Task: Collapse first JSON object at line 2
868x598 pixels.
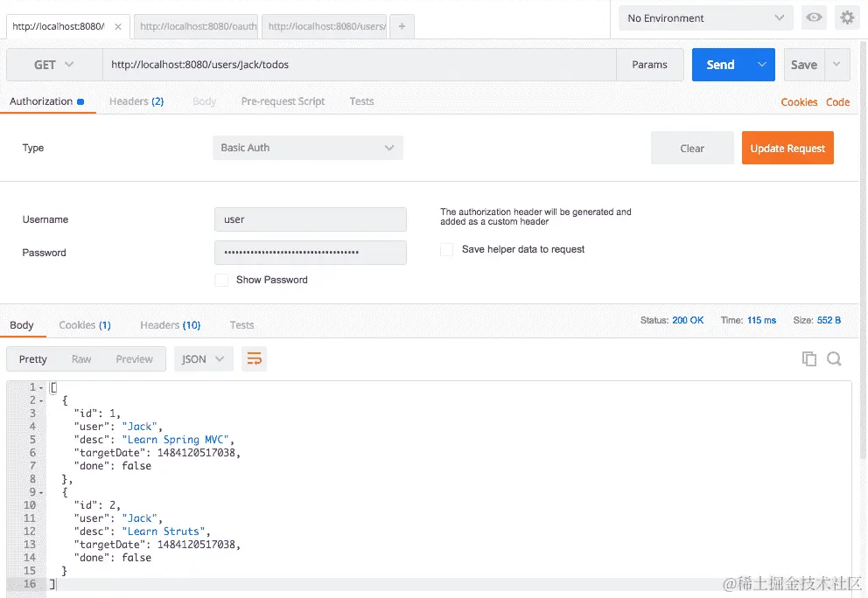Action: click(41, 400)
